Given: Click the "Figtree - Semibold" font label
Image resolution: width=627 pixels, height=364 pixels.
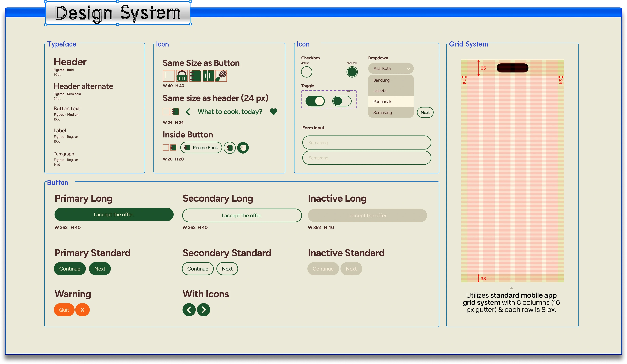Looking at the screenshot, I should point(67,94).
